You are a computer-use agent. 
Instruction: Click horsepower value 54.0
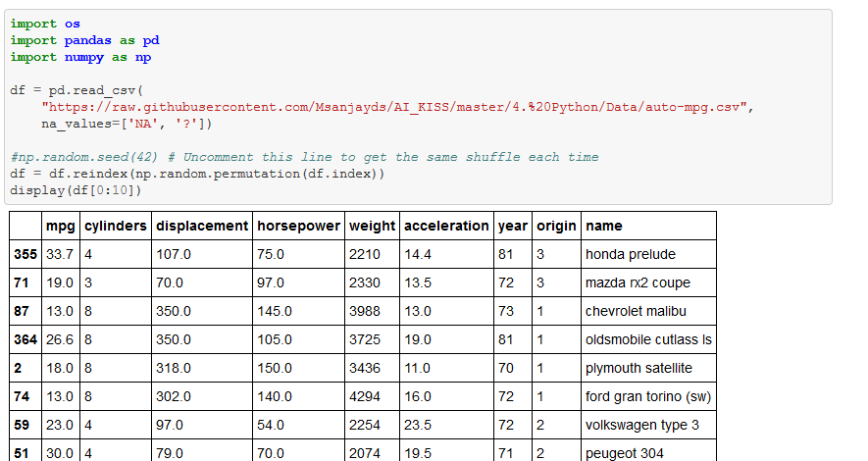coord(298,425)
